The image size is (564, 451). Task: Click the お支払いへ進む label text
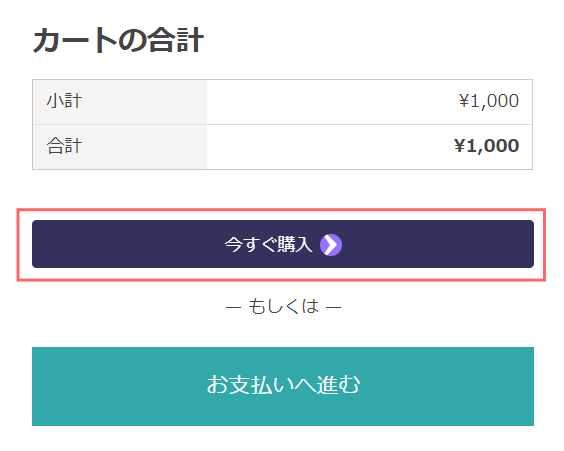283,384
